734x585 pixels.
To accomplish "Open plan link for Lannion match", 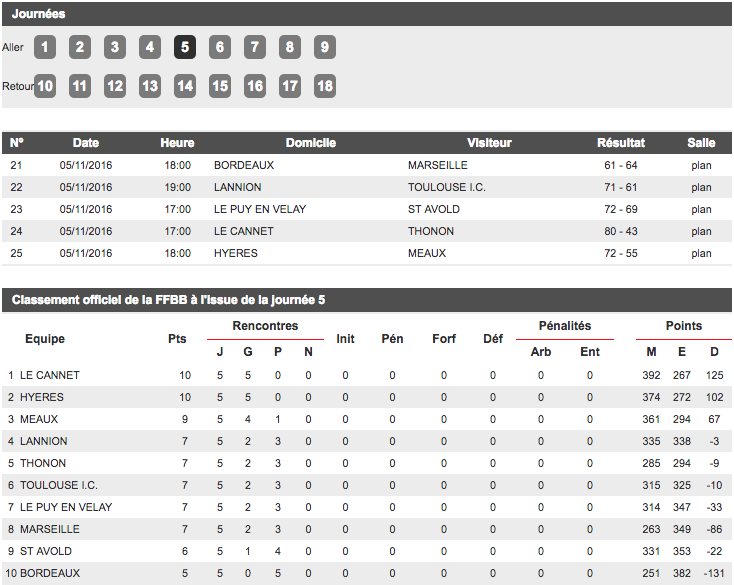I will pos(701,187).
